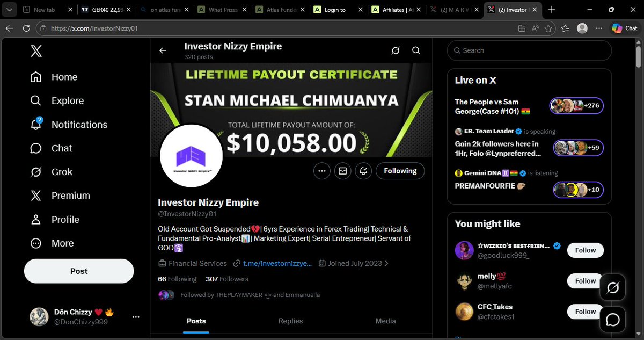Screen dimensions: 644x340
Task: Open the 307 Followers list
Action: click(x=227, y=279)
